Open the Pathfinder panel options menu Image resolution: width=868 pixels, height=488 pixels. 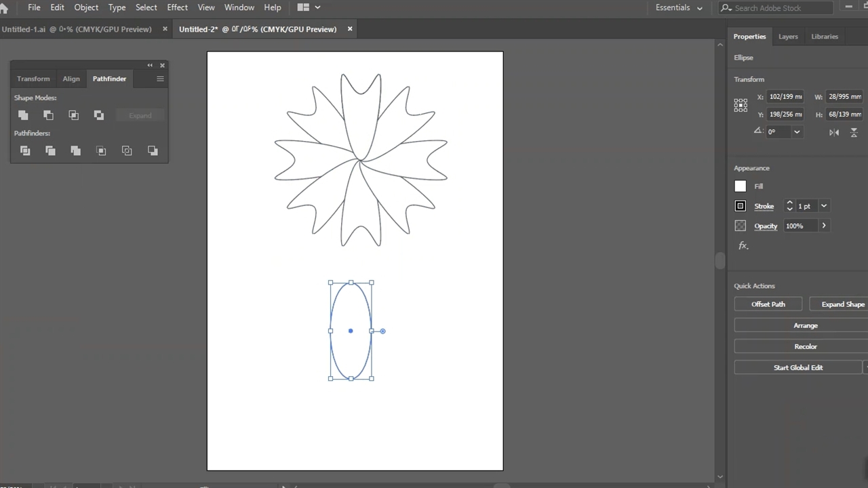tap(160, 79)
